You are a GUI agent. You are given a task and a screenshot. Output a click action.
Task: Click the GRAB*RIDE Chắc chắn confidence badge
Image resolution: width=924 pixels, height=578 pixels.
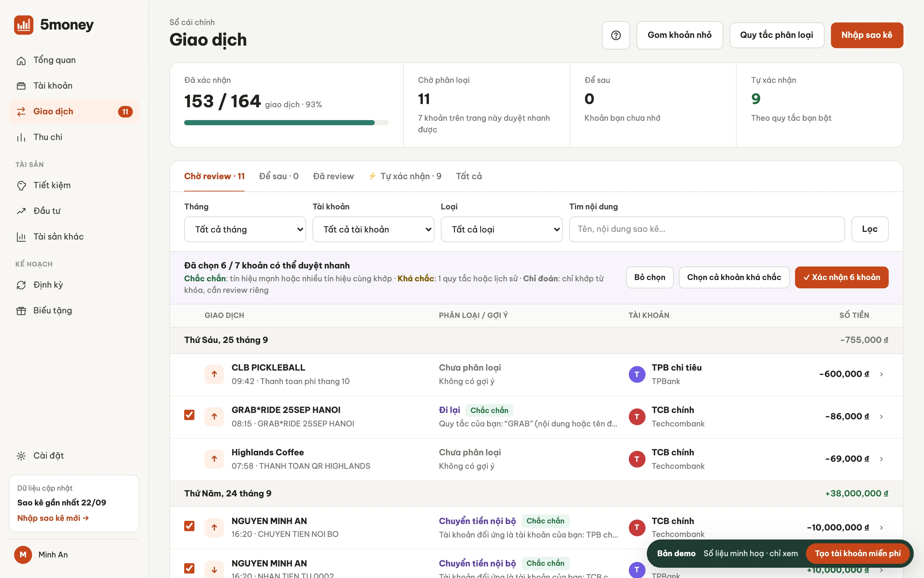489,411
